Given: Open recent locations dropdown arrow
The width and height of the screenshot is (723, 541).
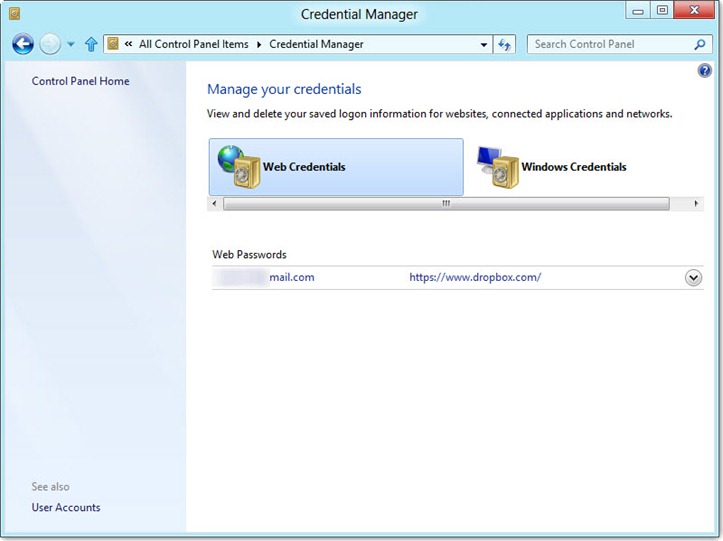Looking at the screenshot, I should [71, 44].
